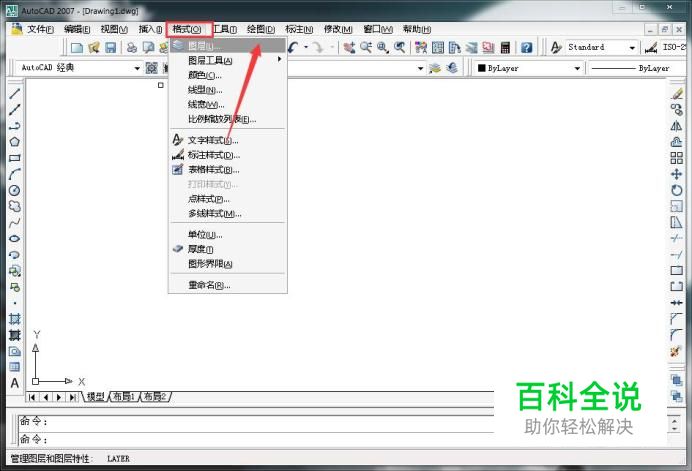Select the Arc draw tool
The height and width of the screenshot is (471, 692).
click(15, 174)
